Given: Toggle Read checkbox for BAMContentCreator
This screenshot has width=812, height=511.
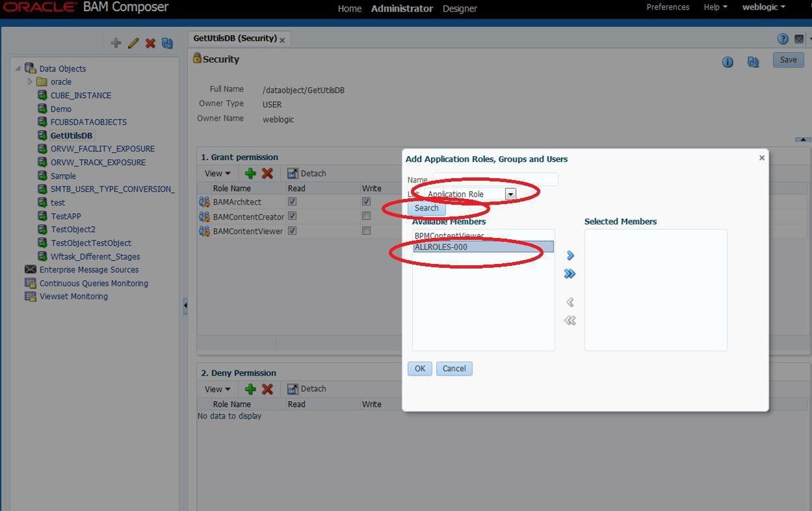Looking at the screenshot, I should pos(292,216).
